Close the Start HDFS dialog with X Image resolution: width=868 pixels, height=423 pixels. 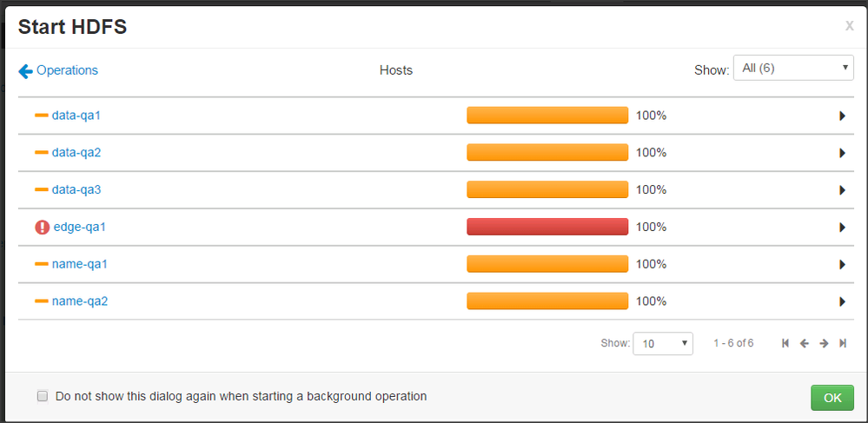point(849,26)
